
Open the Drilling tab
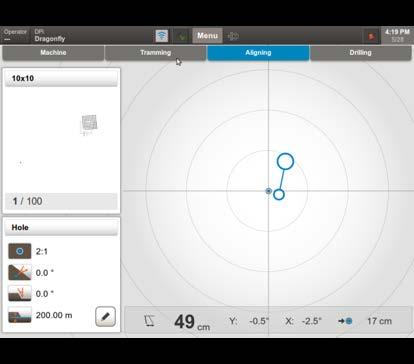coord(360,53)
